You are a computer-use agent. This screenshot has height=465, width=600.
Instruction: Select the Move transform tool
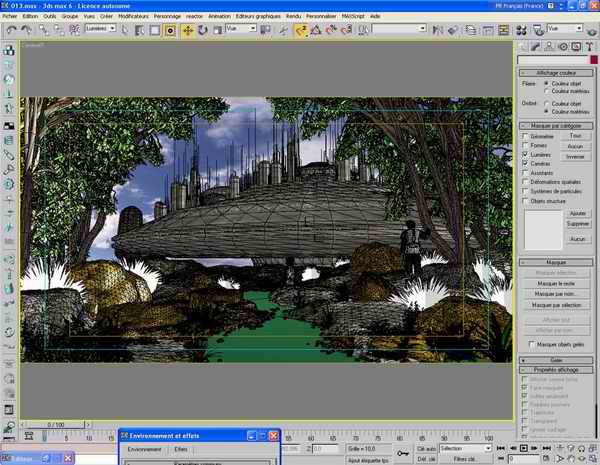click(x=188, y=30)
